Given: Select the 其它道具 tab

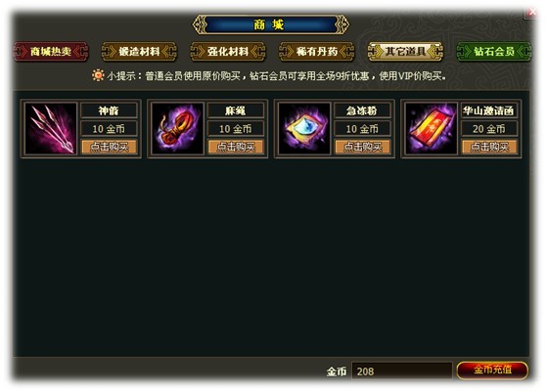Looking at the screenshot, I should coord(405,52).
